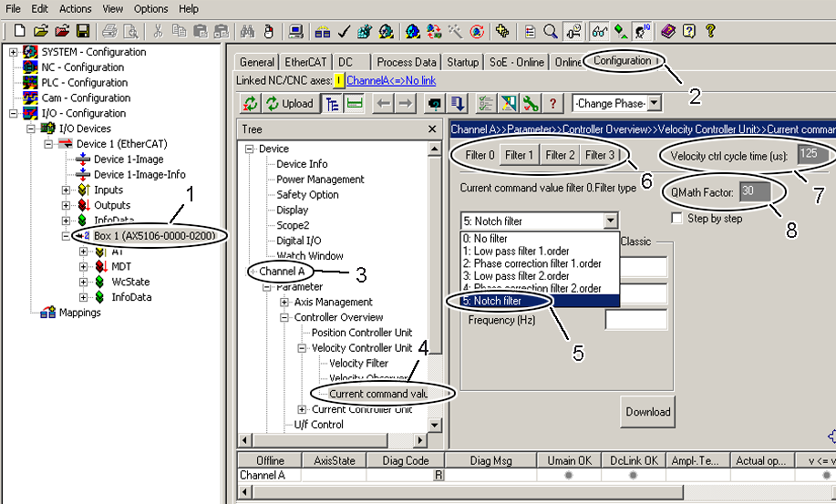Click the Diag Code column header
The image size is (836, 504).
coord(405,461)
